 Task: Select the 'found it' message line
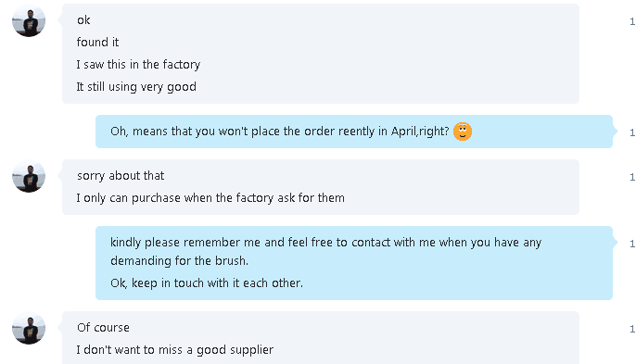(97, 43)
